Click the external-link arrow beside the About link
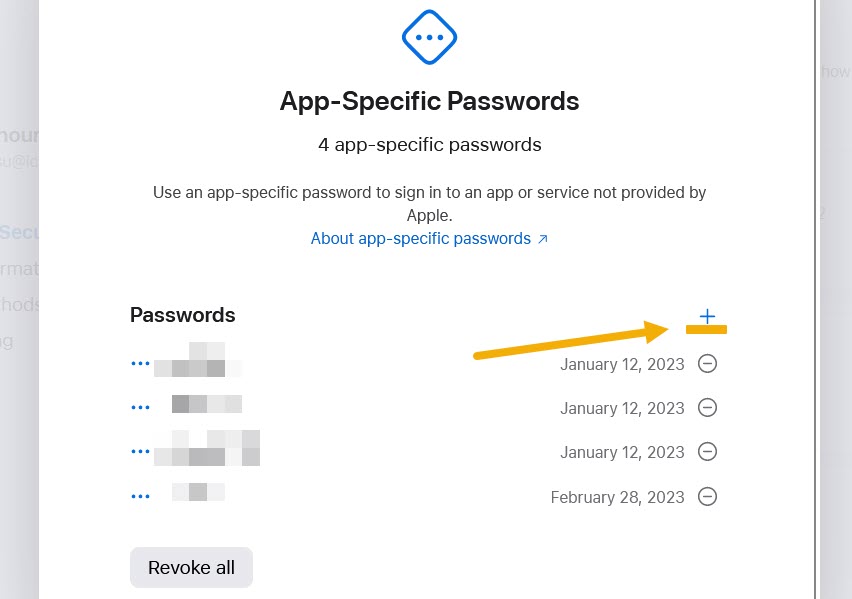The image size is (852, 599). (x=543, y=238)
